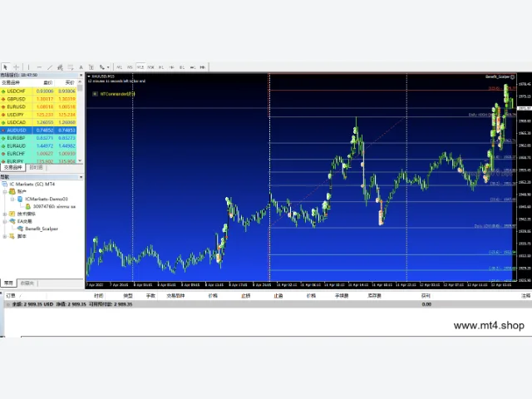The height and width of the screenshot is (399, 532).
Task: Click the bid price column header
Action: (48, 82)
